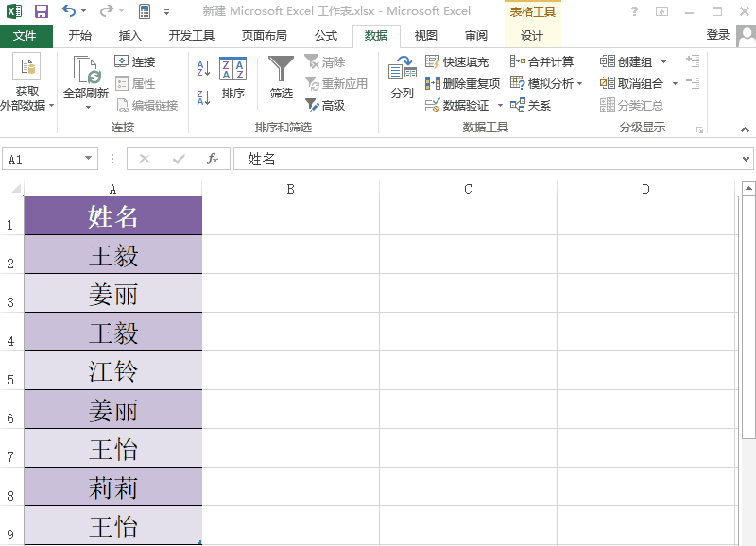Click Clear filter (清除)
Screen dimensions: 756x546
[x=325, y=61]
